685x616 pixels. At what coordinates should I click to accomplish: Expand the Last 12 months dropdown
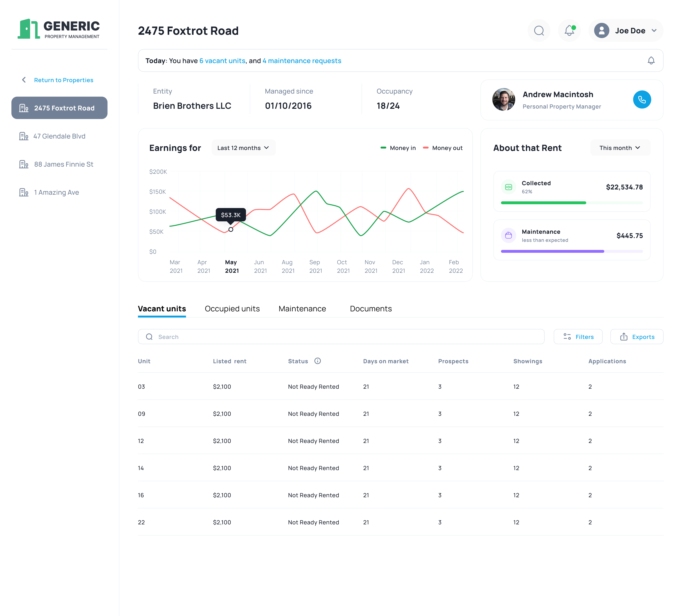pyautogui.click(x=243, y=148)
